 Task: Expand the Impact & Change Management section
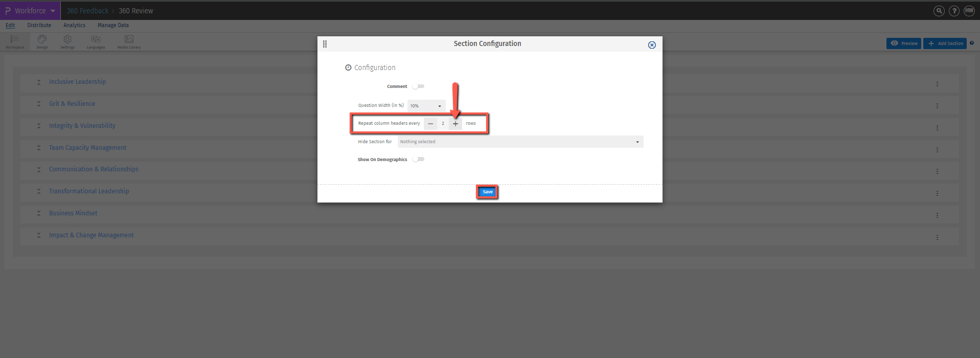pyautogui.click(x=39, y=235)
